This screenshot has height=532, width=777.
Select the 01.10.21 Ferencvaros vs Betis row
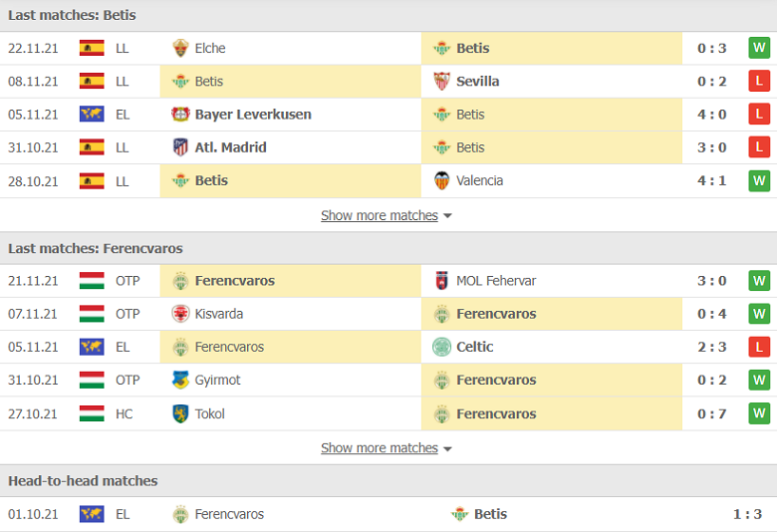(388, 514)
